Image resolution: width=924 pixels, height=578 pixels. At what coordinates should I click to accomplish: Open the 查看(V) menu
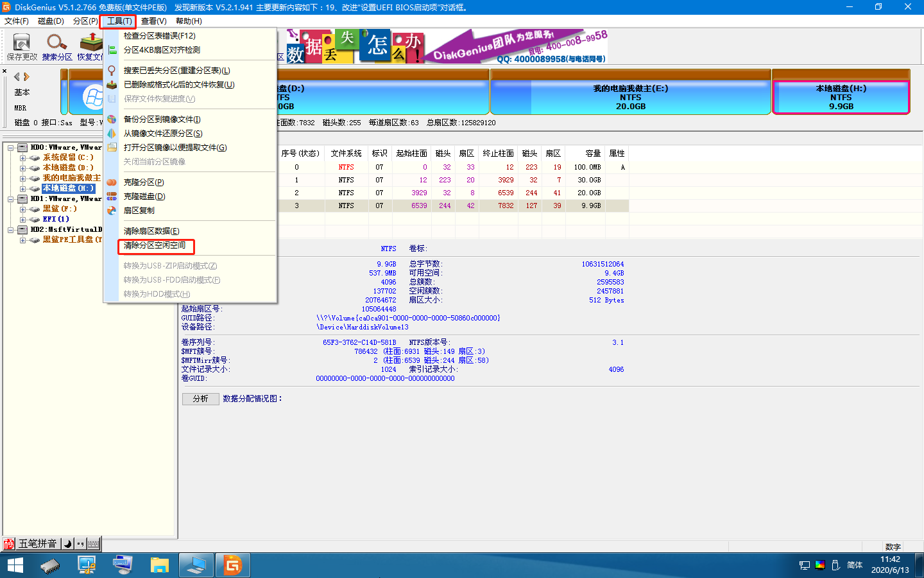point(154,21)
